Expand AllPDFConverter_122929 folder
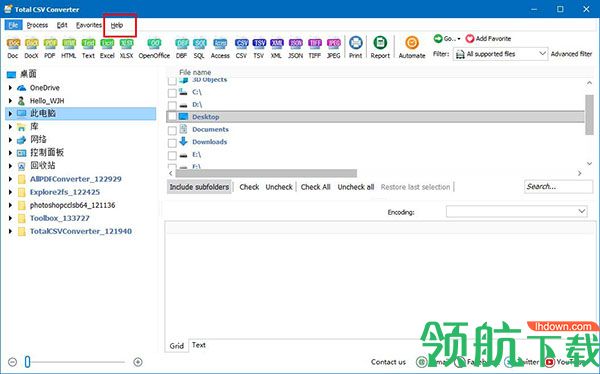The image size is (600, 374). (10, 179)
